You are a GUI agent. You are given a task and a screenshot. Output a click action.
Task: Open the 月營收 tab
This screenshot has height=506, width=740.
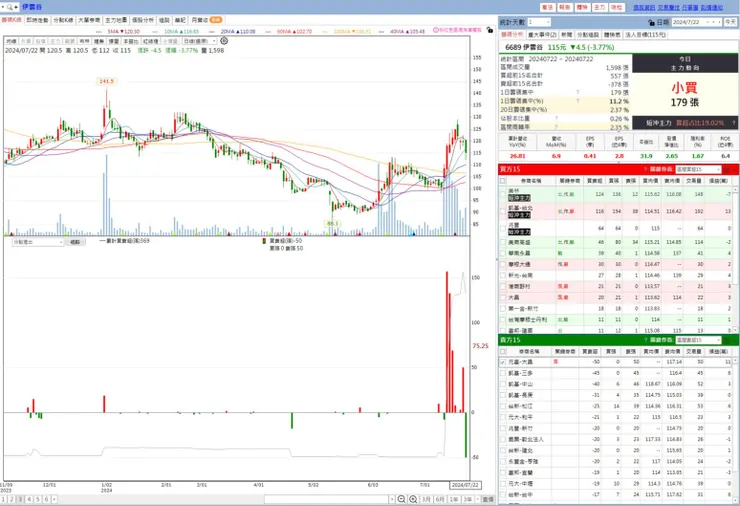[x=206, y=20]
